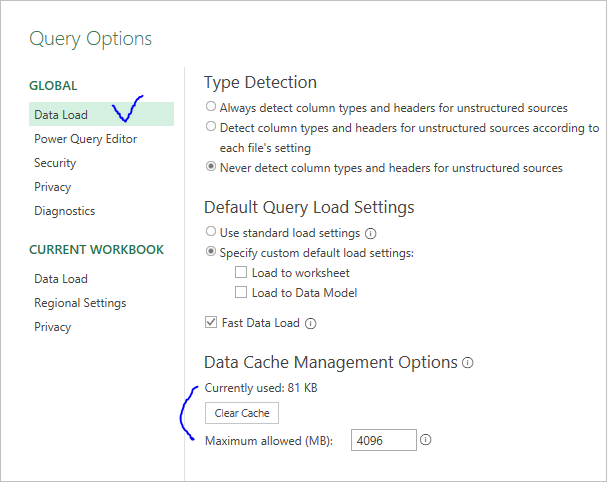Select Specify custom default load settings
Screen dimensions: 607x482
click(210, 253)
